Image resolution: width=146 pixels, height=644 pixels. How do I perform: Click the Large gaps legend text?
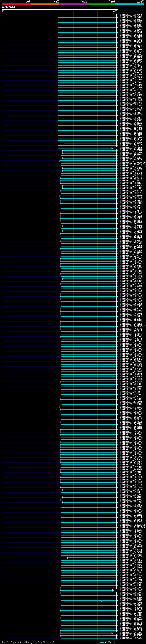click(28, 642)
